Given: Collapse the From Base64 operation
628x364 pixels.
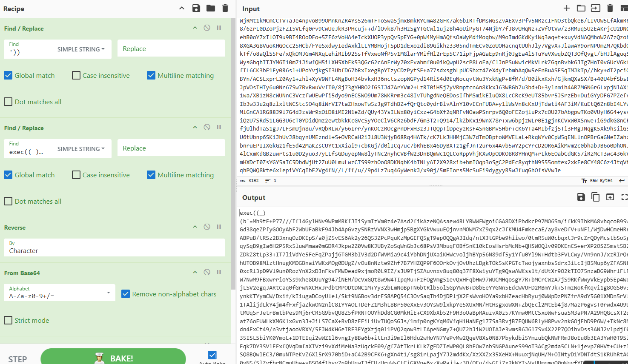Looking at the screenshot, I should [x=195, y=272].
